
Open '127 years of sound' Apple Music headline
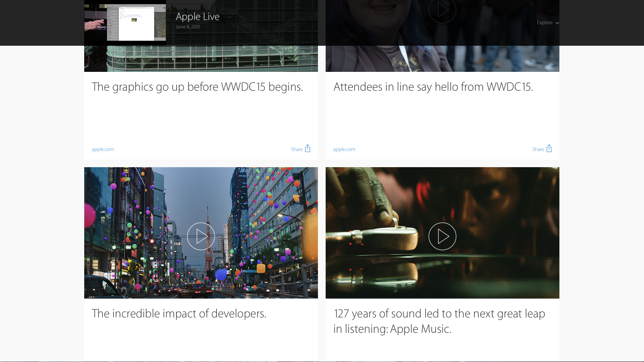click(439, 321)
